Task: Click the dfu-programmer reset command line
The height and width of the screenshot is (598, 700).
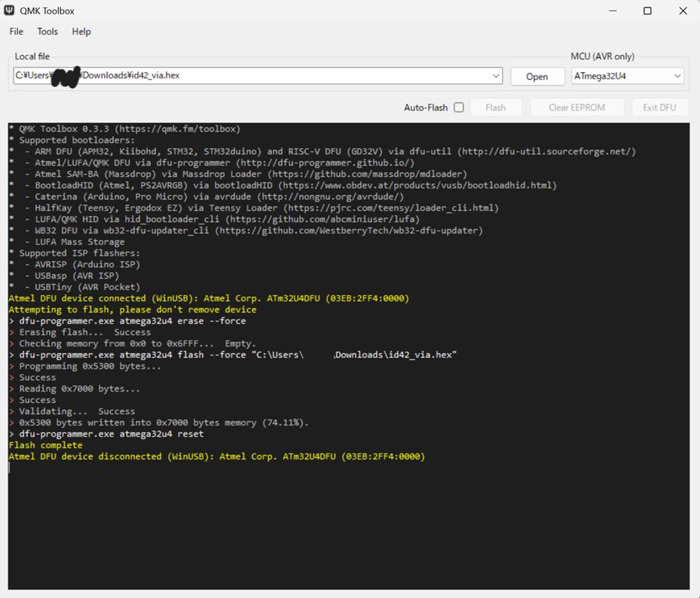Action: click(111, 434)
